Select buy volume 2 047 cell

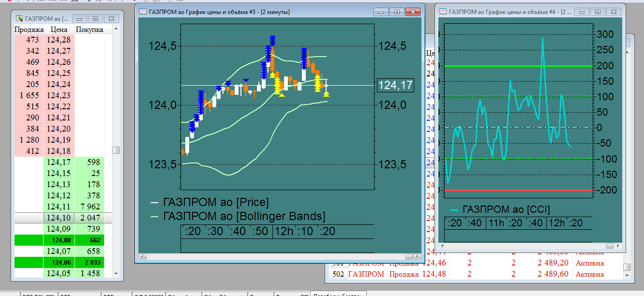(90, 218)
